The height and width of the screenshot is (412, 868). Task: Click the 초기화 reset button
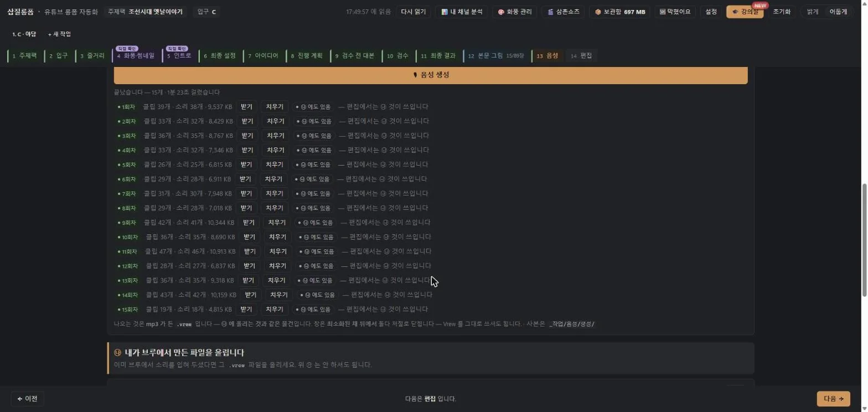coord(781,12)
